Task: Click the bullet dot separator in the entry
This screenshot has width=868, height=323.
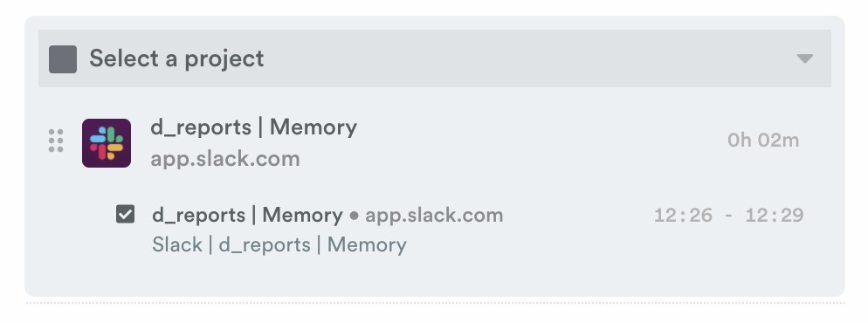Action: coord(354,216)
